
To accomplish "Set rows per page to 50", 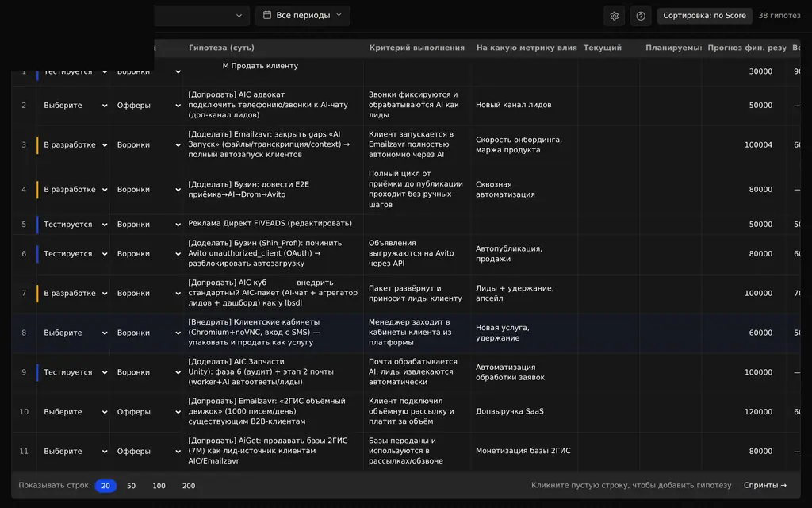I will pos(131,486).
